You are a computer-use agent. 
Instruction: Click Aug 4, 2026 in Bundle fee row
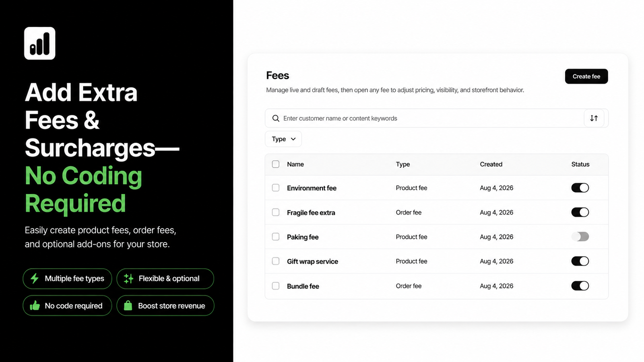[x=497, y=286]
